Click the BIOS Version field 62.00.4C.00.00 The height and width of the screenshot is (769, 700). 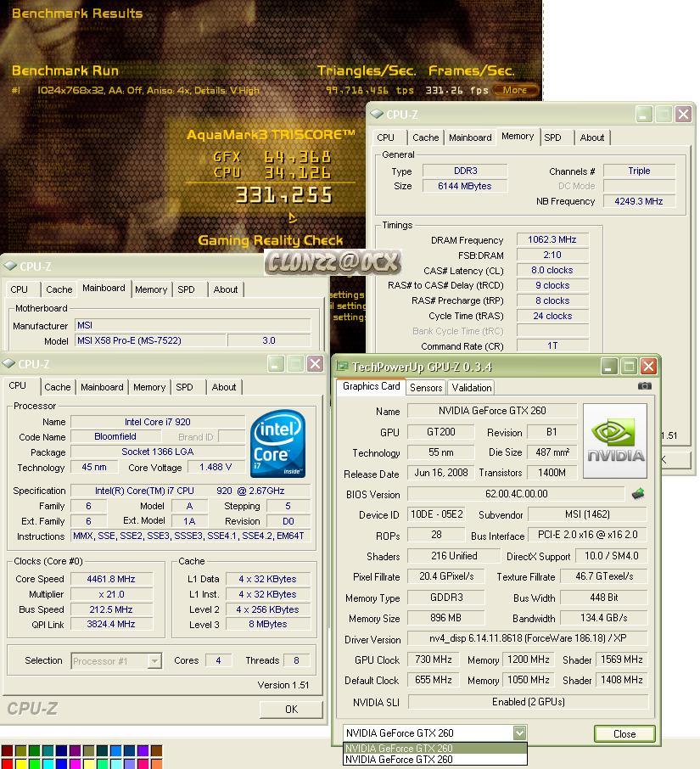pos(516,494)
